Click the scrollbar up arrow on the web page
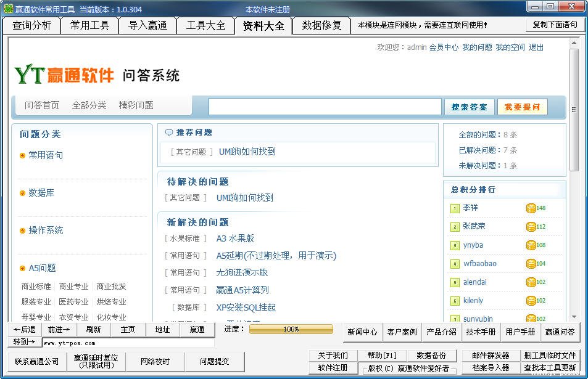Viewport: 588px width, 379px height. coord(574,43)
